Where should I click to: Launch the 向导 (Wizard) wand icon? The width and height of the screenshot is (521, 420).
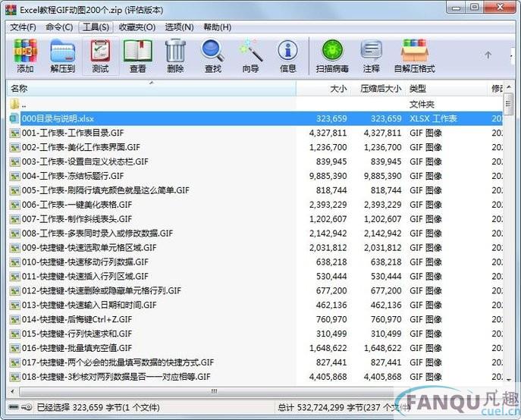point(250,51)
